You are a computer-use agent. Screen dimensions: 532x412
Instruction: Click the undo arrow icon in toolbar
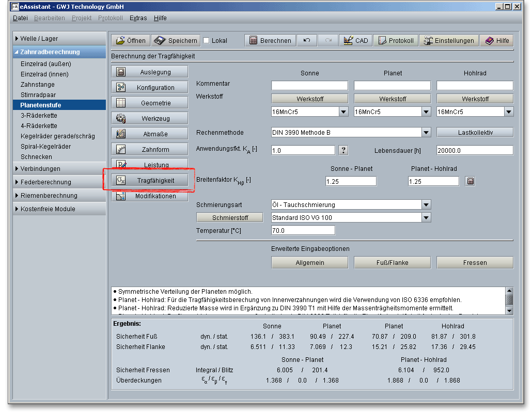(x=307, y=41)
